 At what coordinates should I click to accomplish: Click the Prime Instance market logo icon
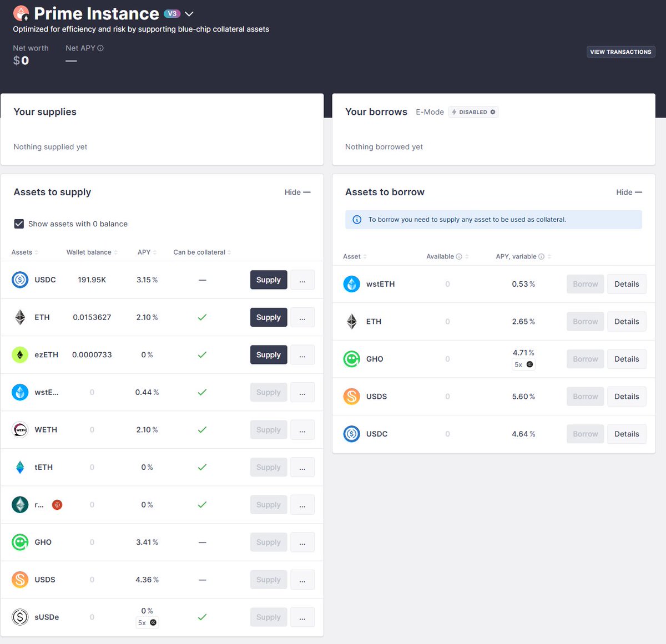21,13
